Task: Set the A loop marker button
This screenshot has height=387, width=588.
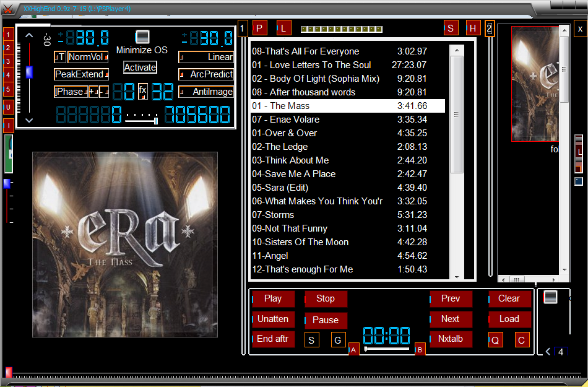Action: click(353, 350)
